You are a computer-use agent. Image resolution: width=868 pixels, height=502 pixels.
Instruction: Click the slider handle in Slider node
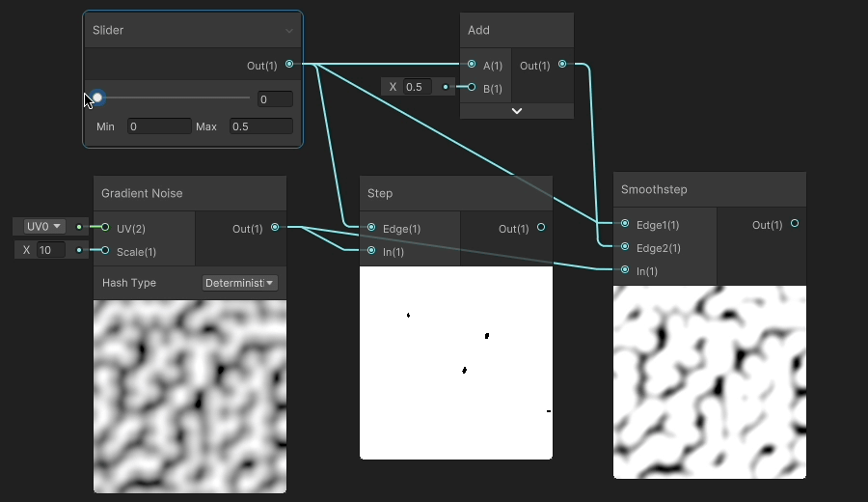pyautogui.click(x=97, y=98)
